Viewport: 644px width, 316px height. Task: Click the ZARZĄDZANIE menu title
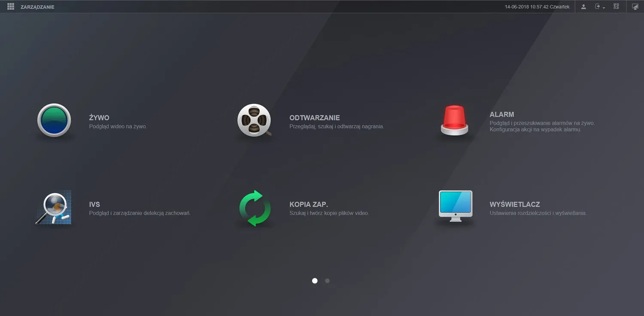(37, 7)
